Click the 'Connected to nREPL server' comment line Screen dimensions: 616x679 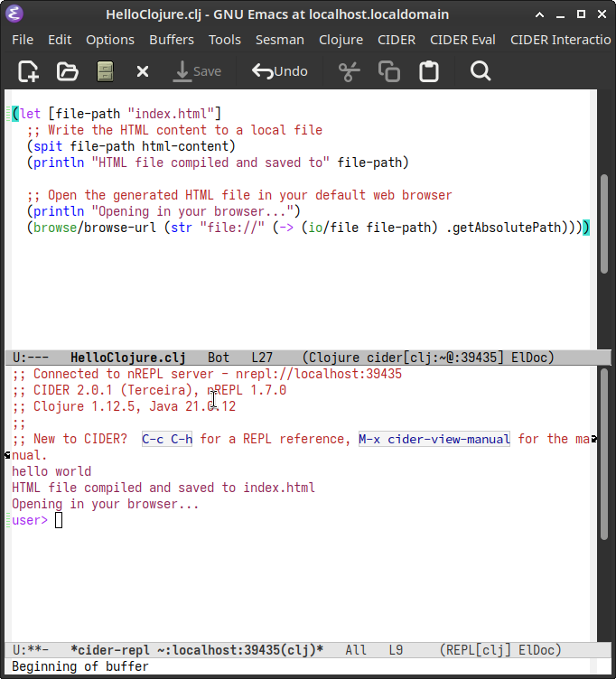pyautogui.click(x=207, y=374)
